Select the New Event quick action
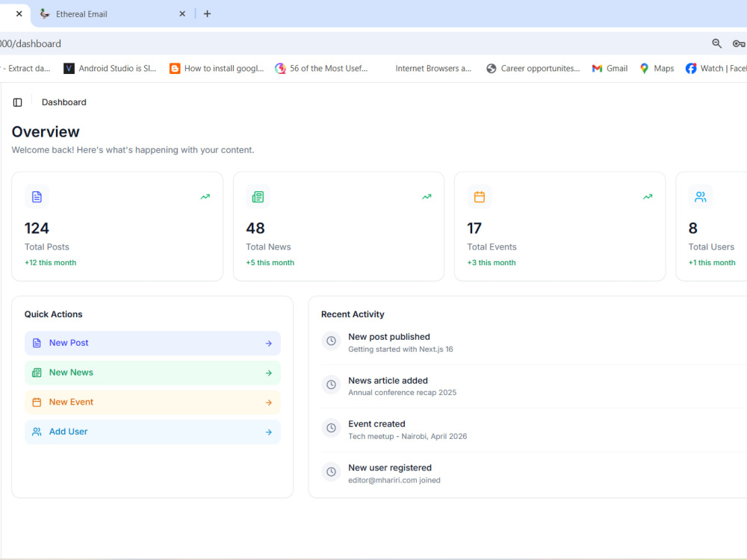747x560 pixels. (152, 402)
